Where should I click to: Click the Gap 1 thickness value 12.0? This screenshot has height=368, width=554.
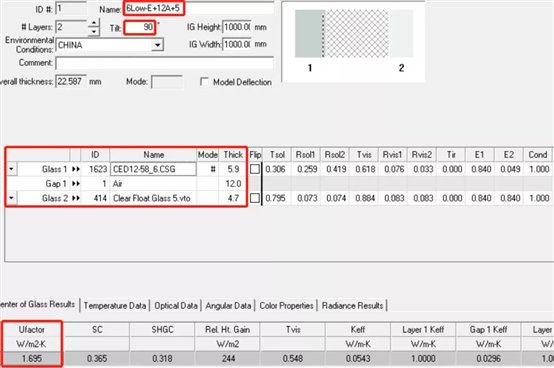pyautogui.click(x=233, y=184)
